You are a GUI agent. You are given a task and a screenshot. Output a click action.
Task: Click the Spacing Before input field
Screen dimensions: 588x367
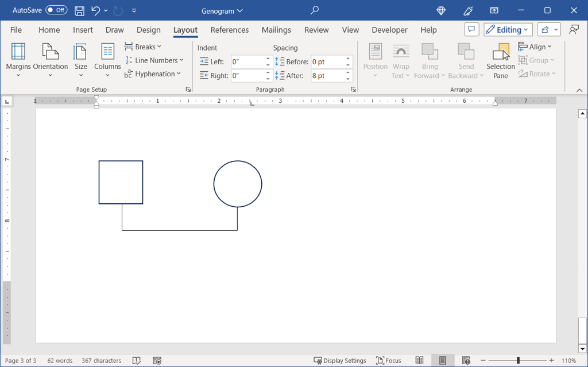click(x=327, y=61)
